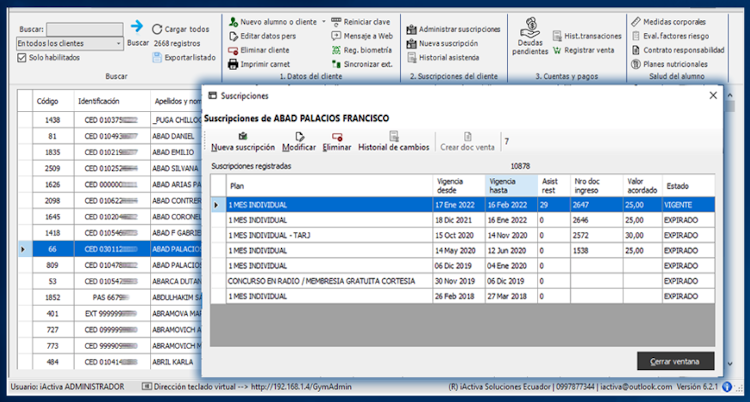Click Reg. biometría
Image resolution: width=750 pixels, height=402 pixels.
362,50
